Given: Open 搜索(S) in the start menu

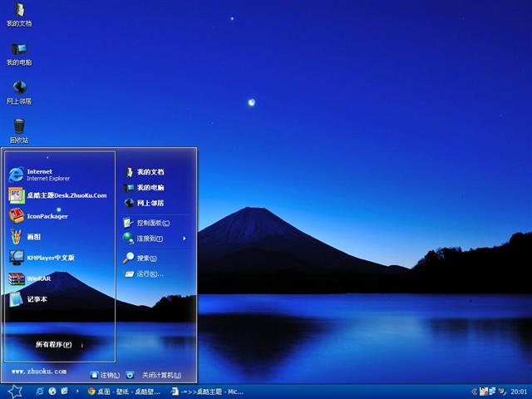Looking at the screenshot, I should pos(146,259).
